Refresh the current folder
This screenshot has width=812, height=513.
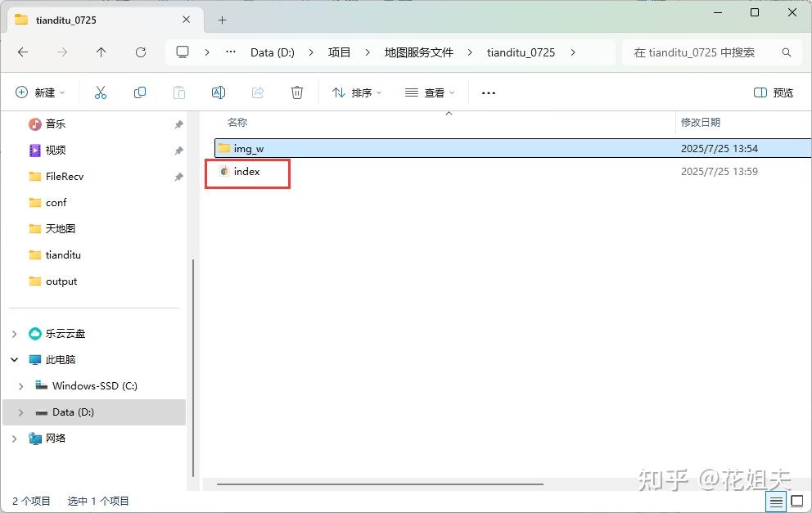coord(140,52)
